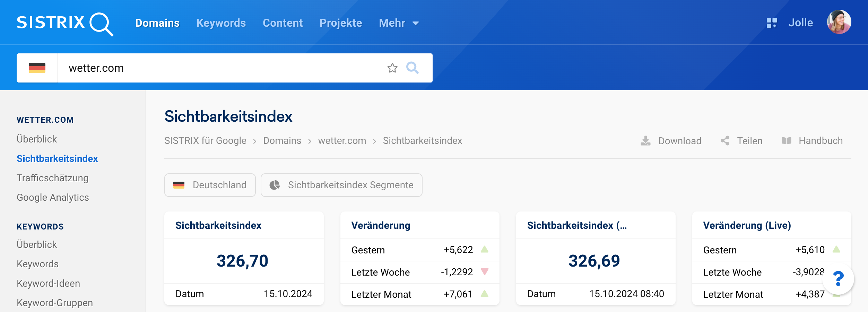Click the SISTRIX logo
The height and width of the screenshot is (312, 868).
(x=65, y=24)
